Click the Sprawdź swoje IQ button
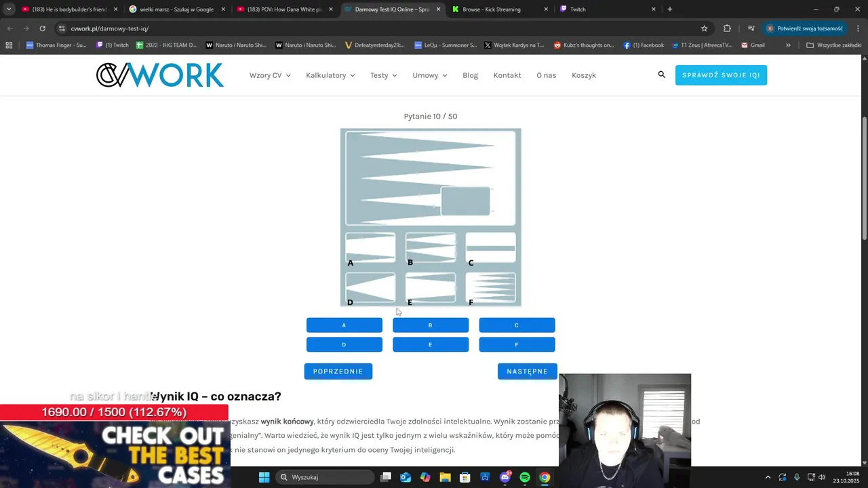The height and width of the screenshot is (488, 868). pyautogui.click(x=721, y=75)
